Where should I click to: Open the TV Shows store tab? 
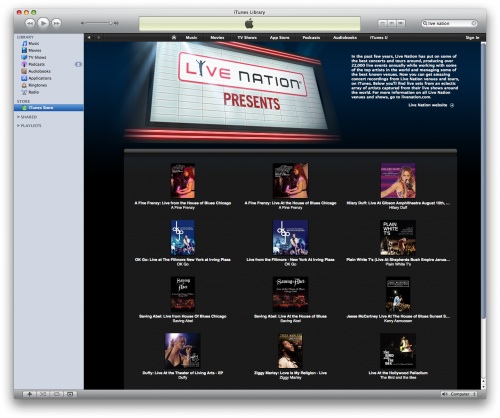pos(247,38)
